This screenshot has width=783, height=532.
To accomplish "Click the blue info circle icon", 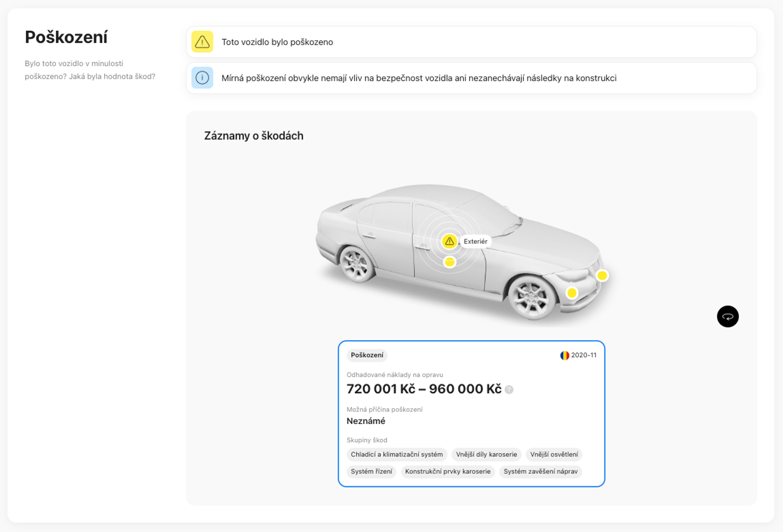I will pos(202,78).
